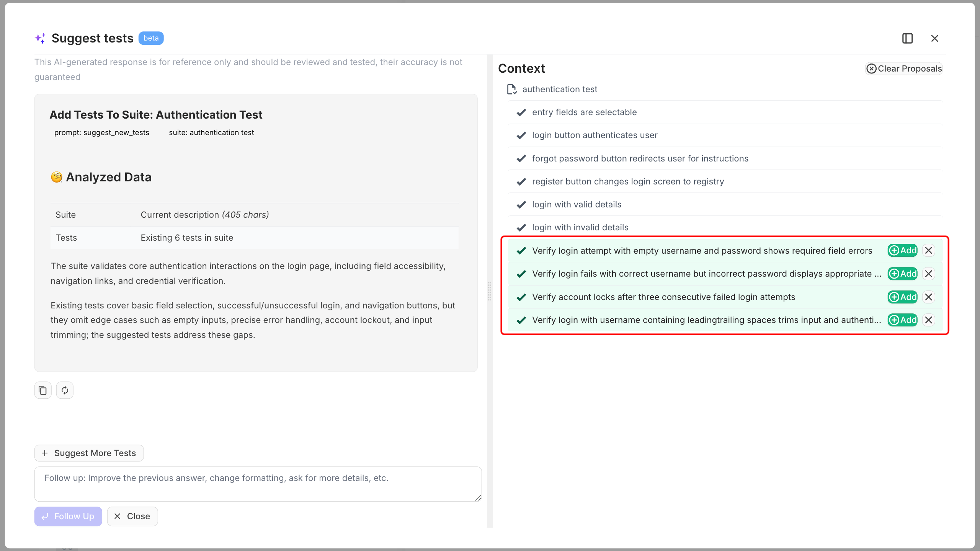Viewport: 980px width, 551px height.
Task: Close the Suggest tests dialog with X
Action: [x=934, y=38]
